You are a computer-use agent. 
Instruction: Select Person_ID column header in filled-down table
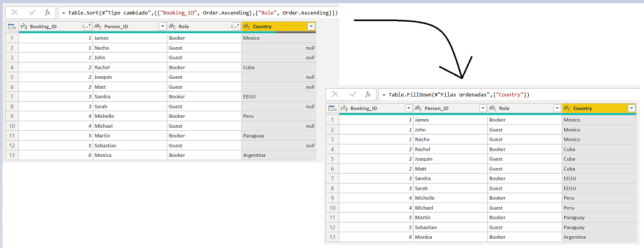pyautogui.click(x=450, y=108)
